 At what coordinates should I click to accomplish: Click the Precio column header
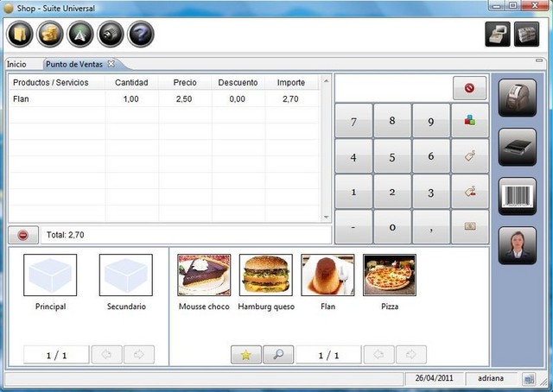coord(185,83)
